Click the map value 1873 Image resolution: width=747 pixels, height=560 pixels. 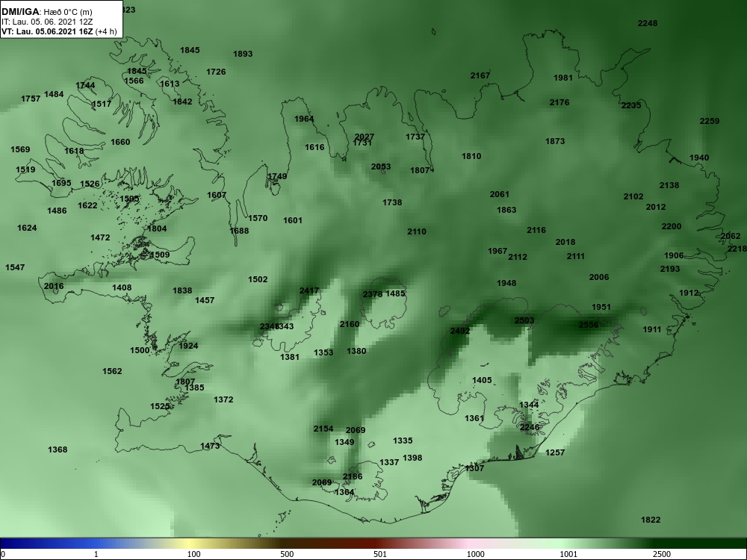point(555,141)
